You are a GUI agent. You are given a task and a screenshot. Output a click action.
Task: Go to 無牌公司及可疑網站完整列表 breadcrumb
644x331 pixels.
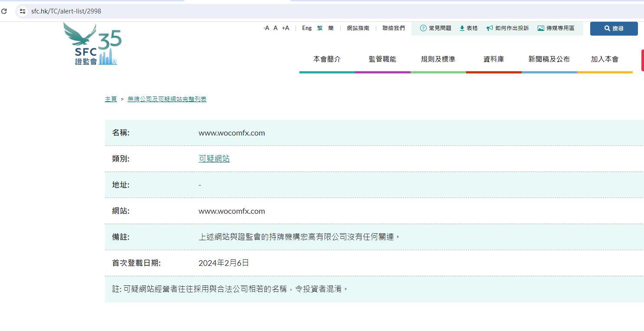pos(167,99)
